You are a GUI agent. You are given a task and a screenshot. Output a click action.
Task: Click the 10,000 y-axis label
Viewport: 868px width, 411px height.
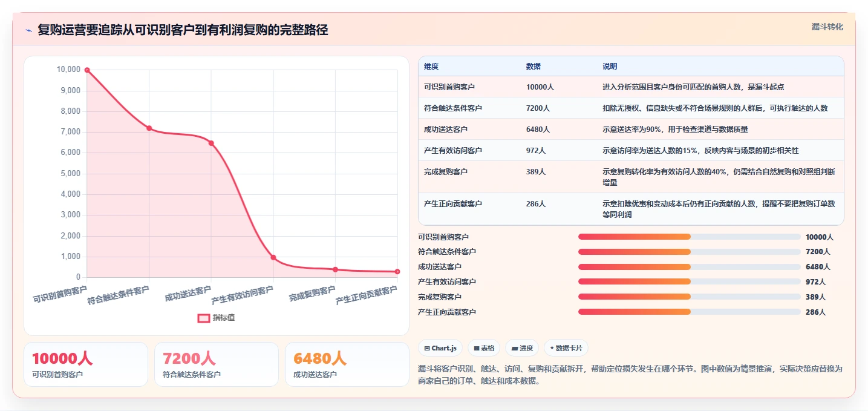tap(68, 70)
